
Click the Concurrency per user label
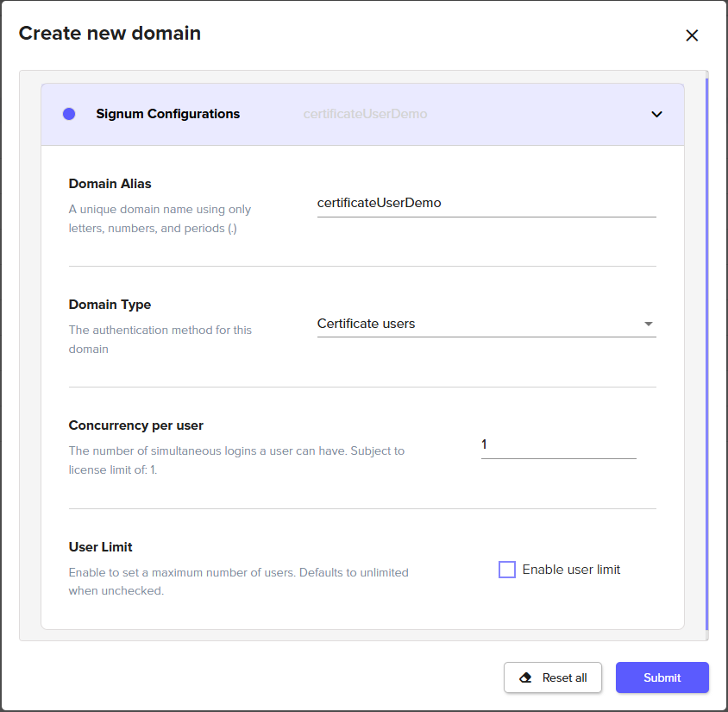click(x=135, y=425)
